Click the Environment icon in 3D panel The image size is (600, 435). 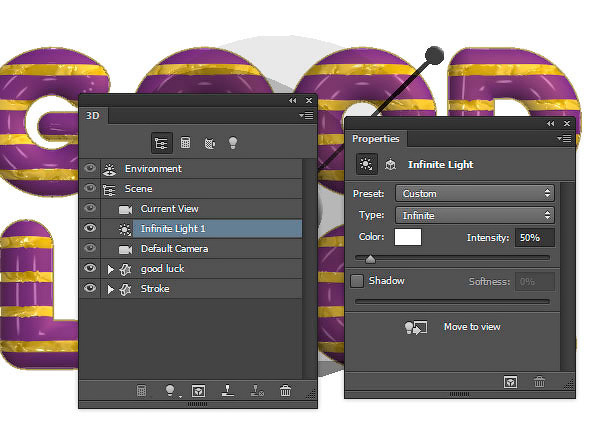(x=110, y=169)
